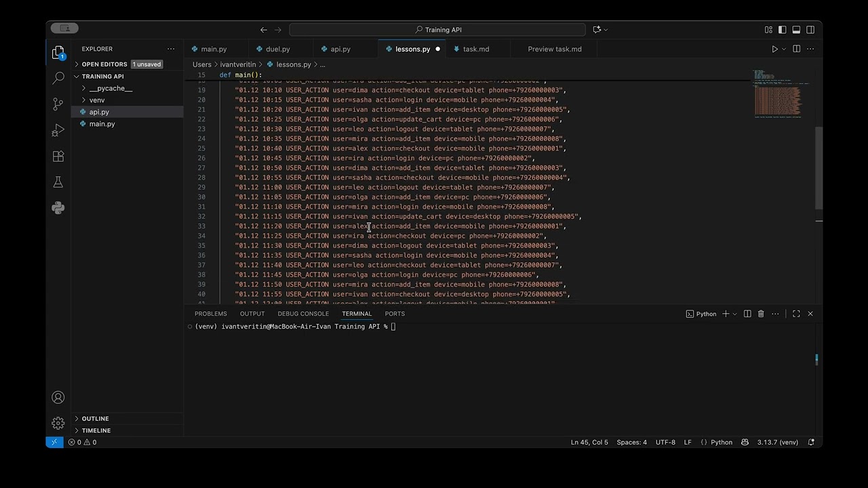Open the Explorer view in activity bar

point(58,52)
